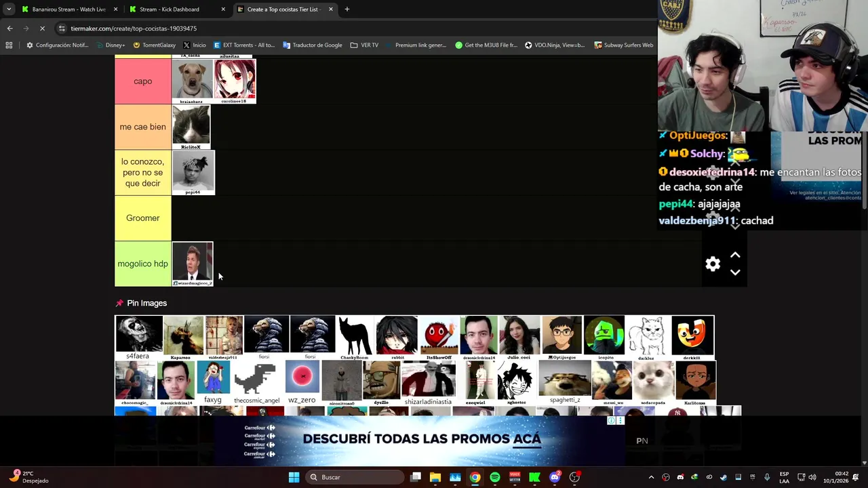The image size is (868, 488).
Task: Open the tier list settings gear
Action: coord(713,264)
